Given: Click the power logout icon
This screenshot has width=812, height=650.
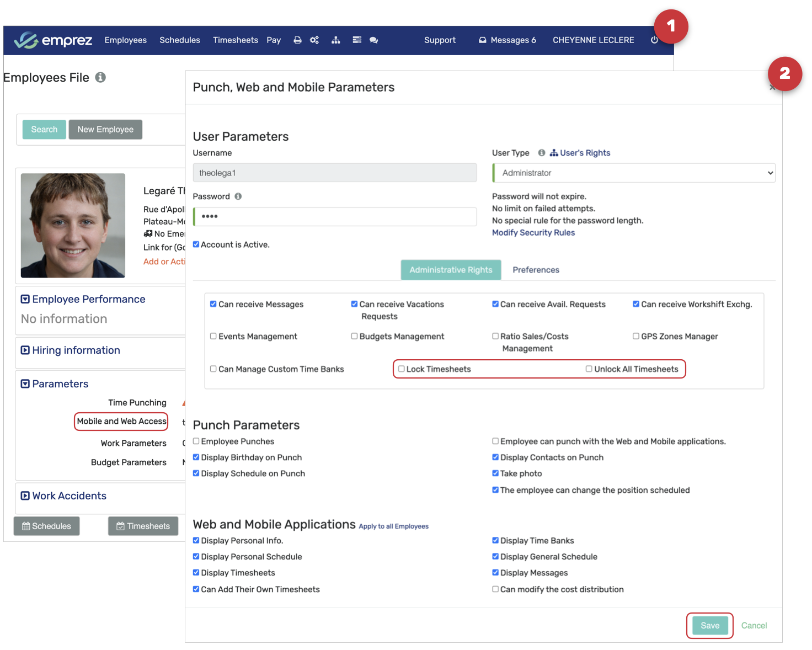Looking at the screenshot, I should [x=654, y=40].
